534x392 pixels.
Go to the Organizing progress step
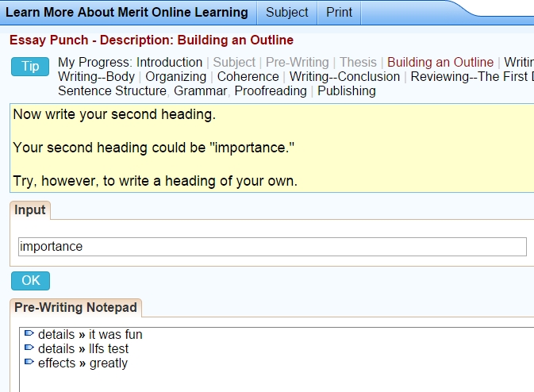click(175, 77)
